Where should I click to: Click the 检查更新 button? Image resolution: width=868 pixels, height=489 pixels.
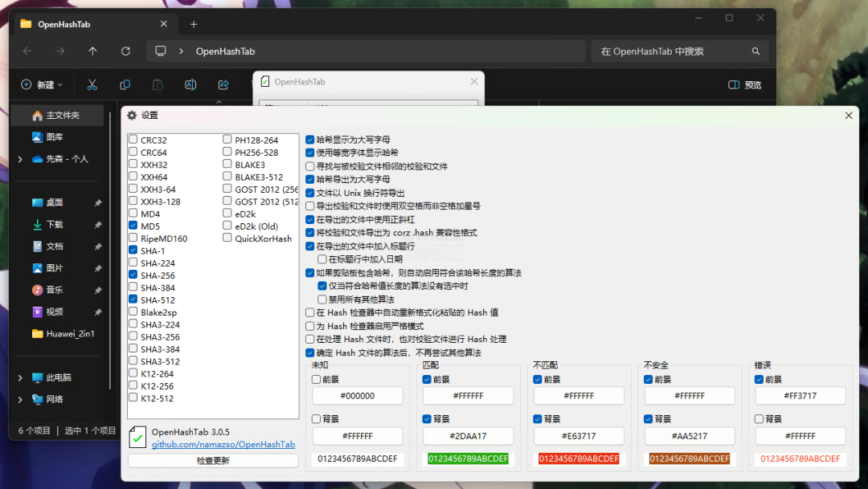click(213, 460)
